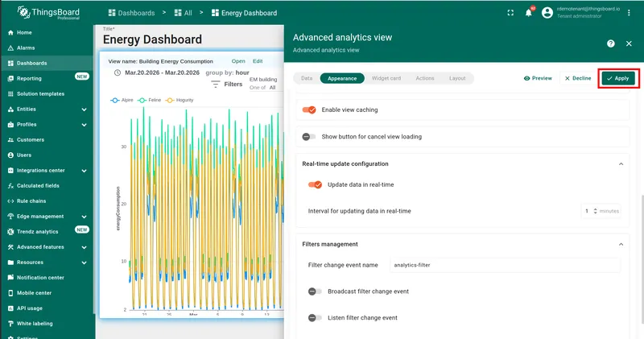Click the Home icon in sidebar

coord(10,32)
